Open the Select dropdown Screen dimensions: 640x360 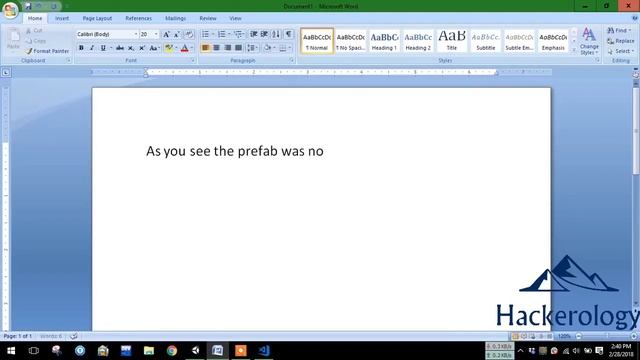[x=620, y=51]
